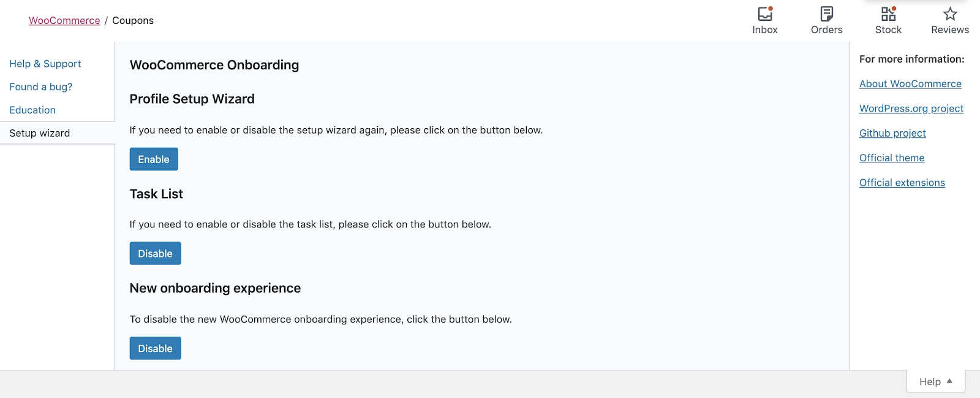Screen dimensions: 980x398
Task: Open the Official theme link
Action: (x=892, y=158)
